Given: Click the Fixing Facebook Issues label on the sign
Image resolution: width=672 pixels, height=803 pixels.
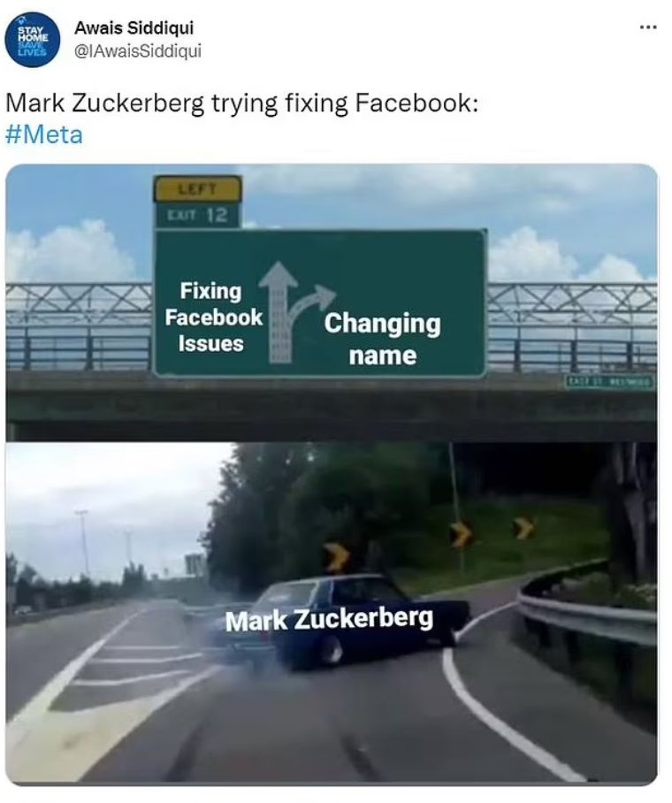Looking at the screenshot, I should click(212, 317).
